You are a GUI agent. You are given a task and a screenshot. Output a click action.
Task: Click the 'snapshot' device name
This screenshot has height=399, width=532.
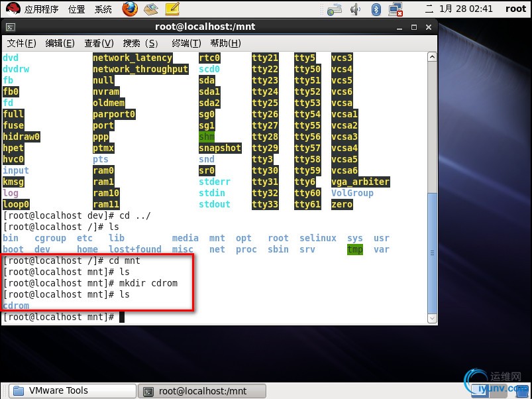point(220,148)
